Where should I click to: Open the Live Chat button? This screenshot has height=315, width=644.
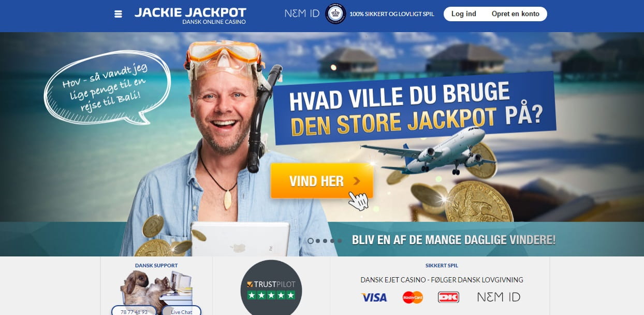point(181,311)
